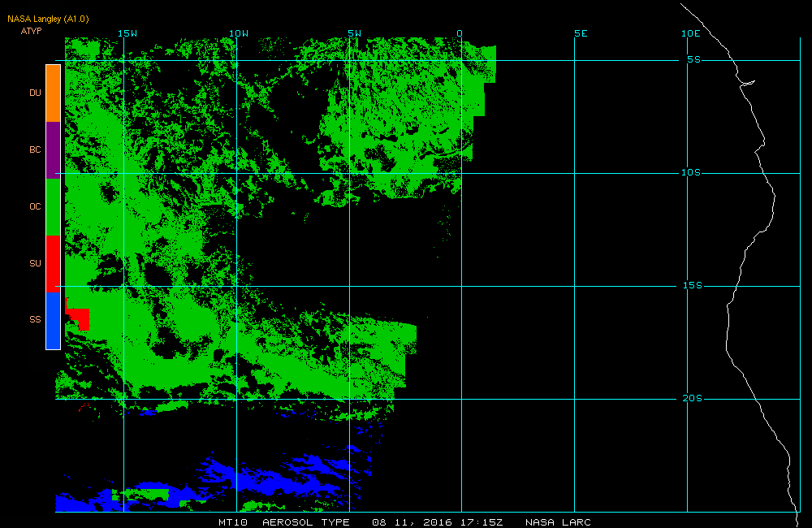Select the ATYP product label
The height and width of the screenshot is (528, 812).
(x=31, y=31)
